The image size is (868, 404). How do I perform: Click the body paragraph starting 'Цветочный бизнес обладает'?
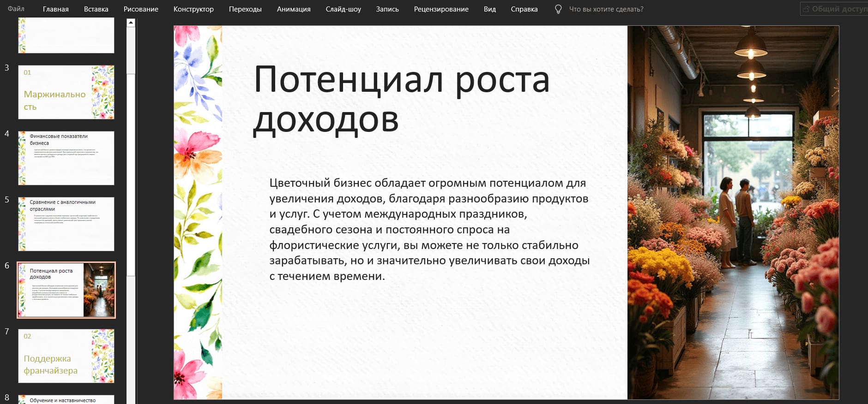point(429,229)
